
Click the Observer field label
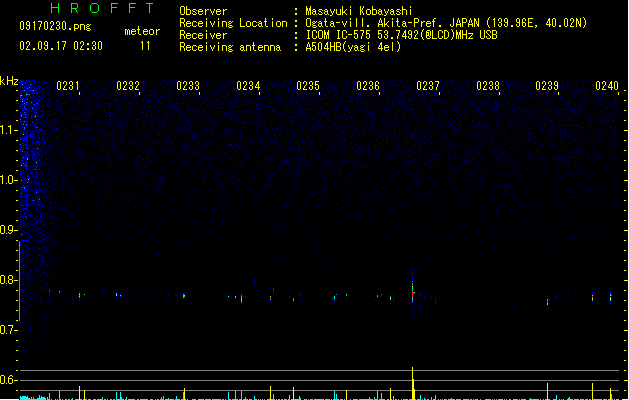203,11
